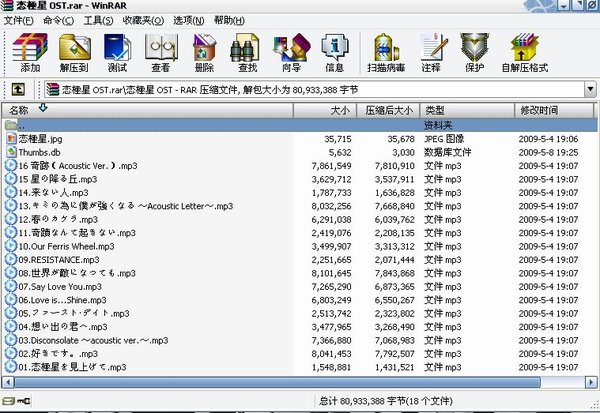
Task: Select the file 14.来ない人.mp3
Action: pos(54,193)
